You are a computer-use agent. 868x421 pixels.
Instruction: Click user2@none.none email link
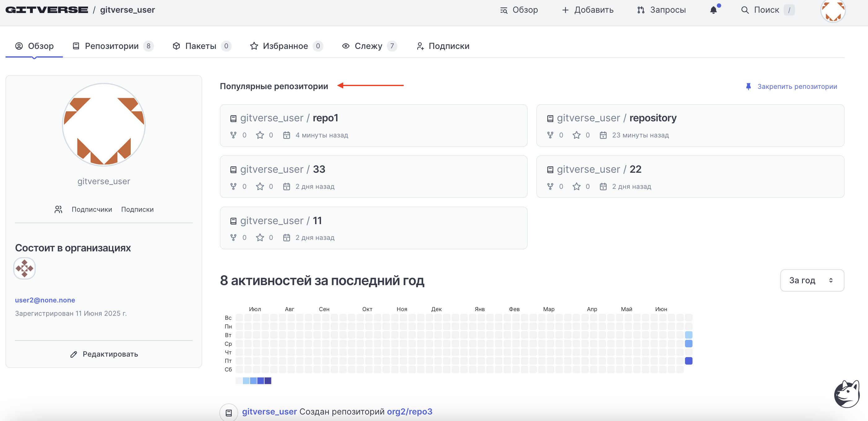pyautogui.click(x=45, y=300)
